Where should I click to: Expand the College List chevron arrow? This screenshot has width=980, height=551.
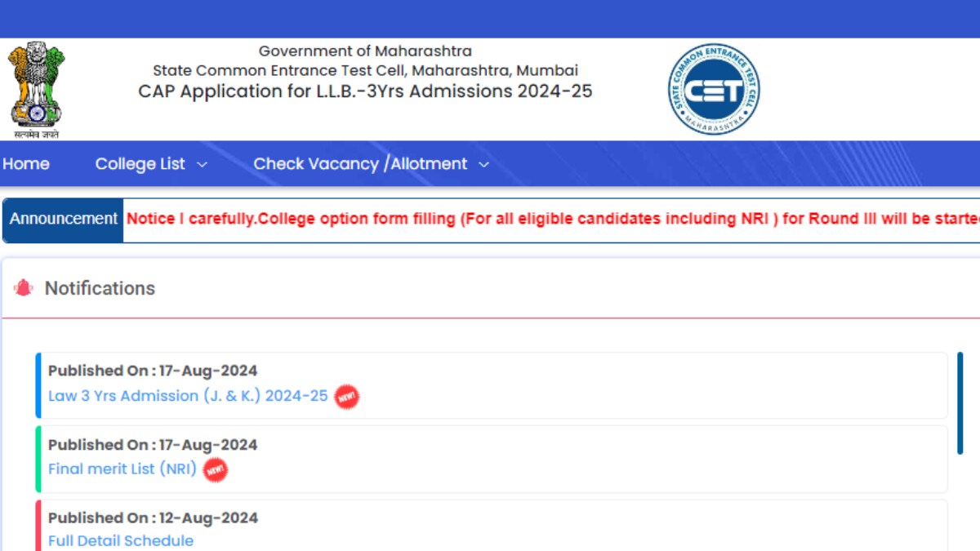click(202, 165)
